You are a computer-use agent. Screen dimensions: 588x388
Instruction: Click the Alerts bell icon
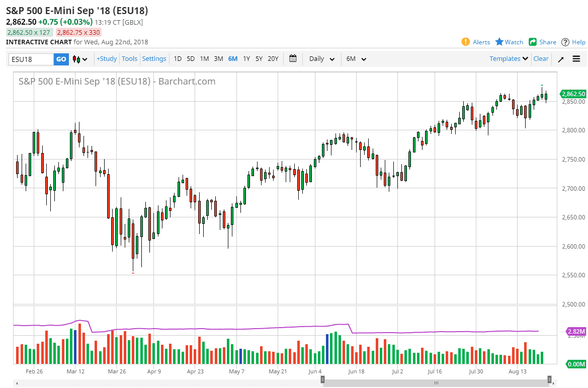click(x=465, y=42)
